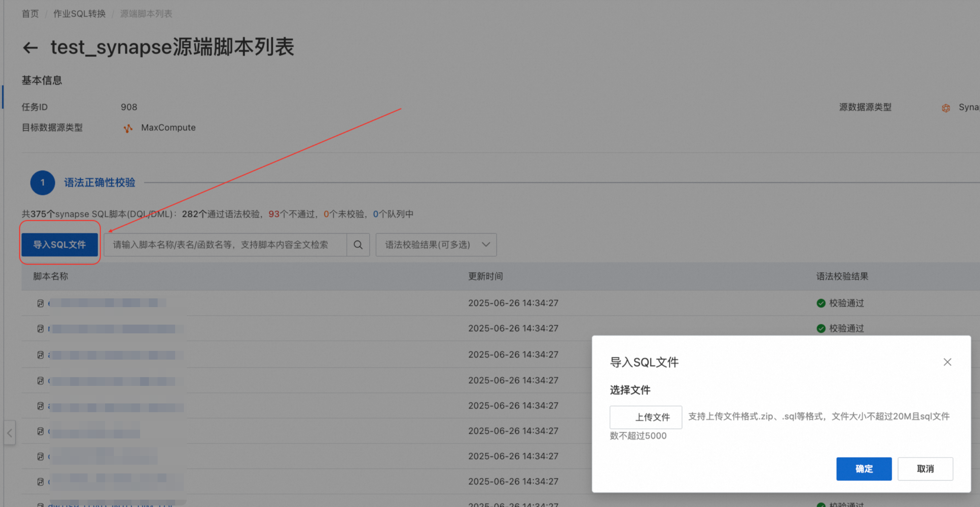Click the MaxCompute logo icon

[x=128, y=128]
